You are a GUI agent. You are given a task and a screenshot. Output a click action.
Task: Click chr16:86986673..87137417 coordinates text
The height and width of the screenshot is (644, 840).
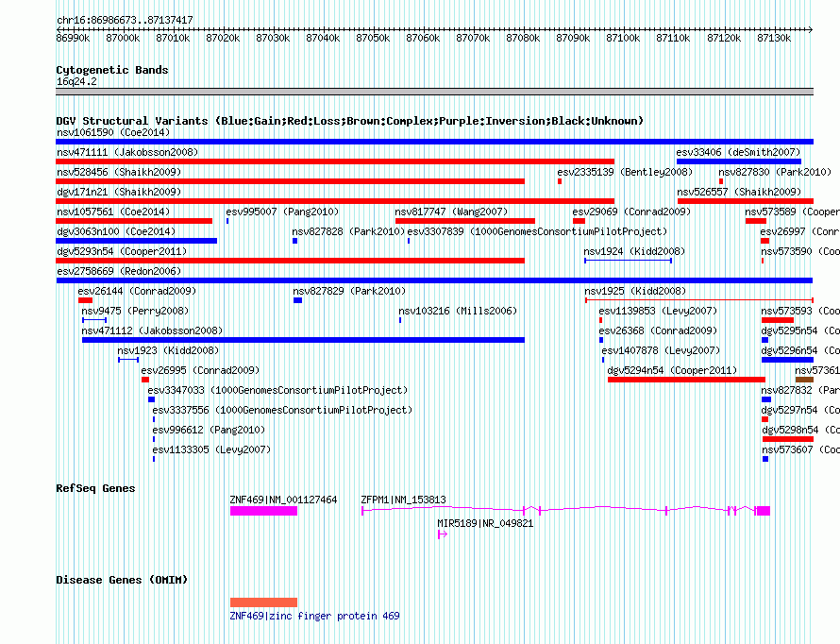pyautogui.click(x=125, y=20)
